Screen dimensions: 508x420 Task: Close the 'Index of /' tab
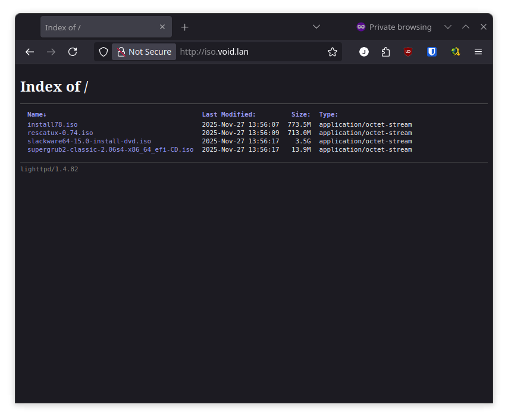pyautogui.click(x=162, y=27)
